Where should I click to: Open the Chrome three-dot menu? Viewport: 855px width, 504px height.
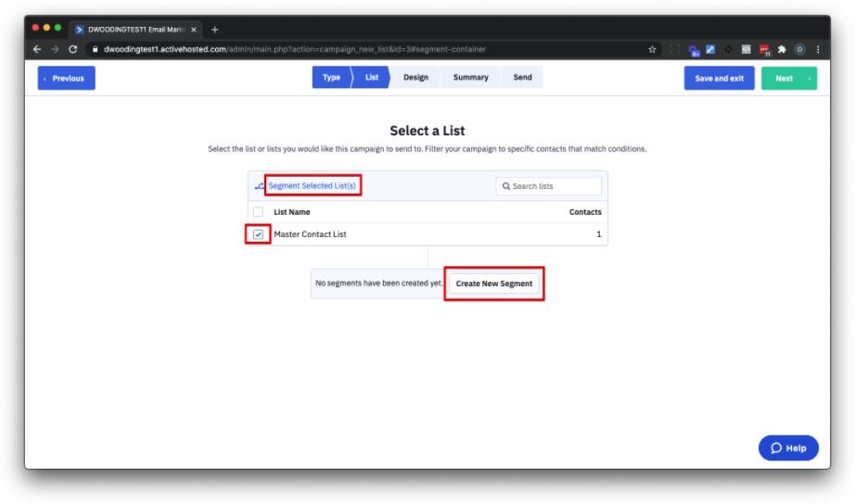(817, 49)
